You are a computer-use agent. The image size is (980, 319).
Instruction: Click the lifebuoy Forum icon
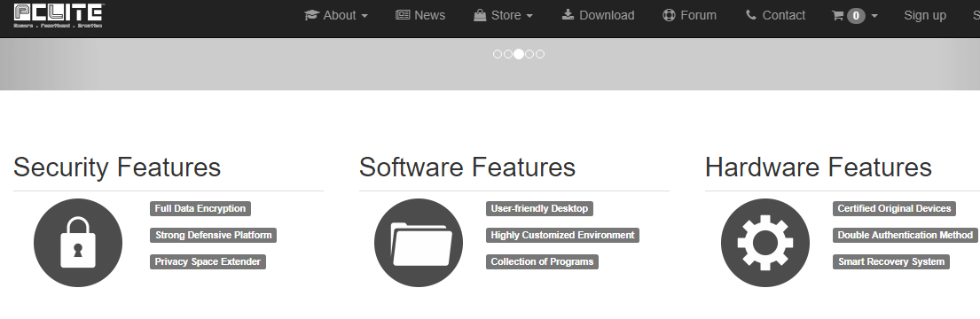click(669, 15)
